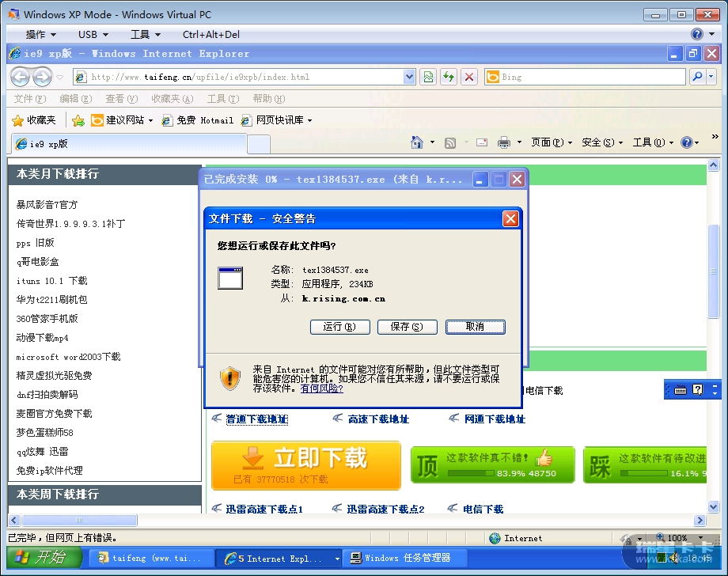Open the recent pages dropdown arrow

point(60,77)
